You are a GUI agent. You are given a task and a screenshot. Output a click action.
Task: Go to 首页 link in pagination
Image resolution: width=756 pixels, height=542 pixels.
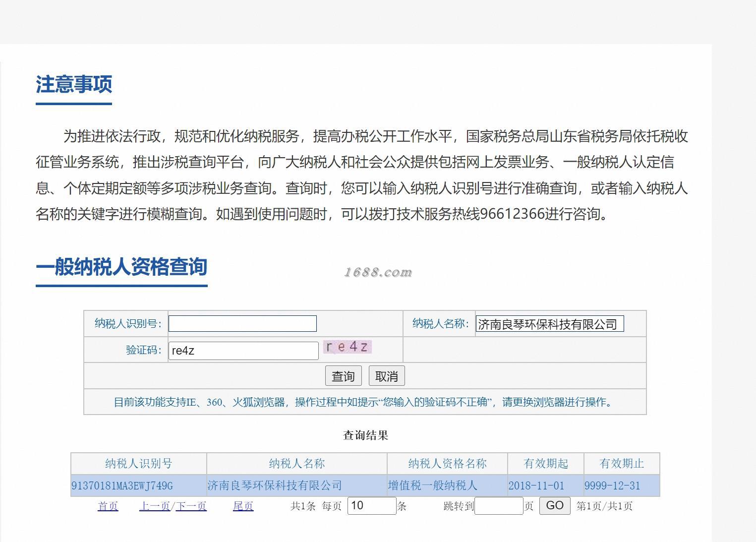pos(108,506)
